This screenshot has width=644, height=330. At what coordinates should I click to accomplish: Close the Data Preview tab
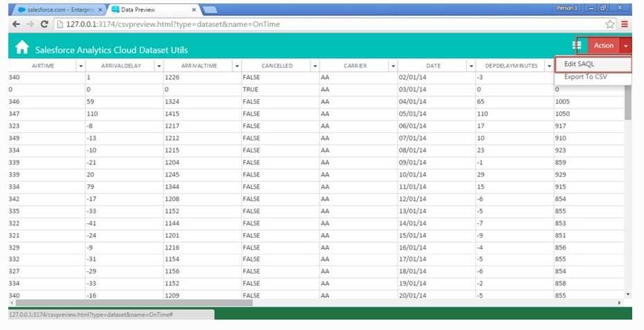(x=194, y=10)
